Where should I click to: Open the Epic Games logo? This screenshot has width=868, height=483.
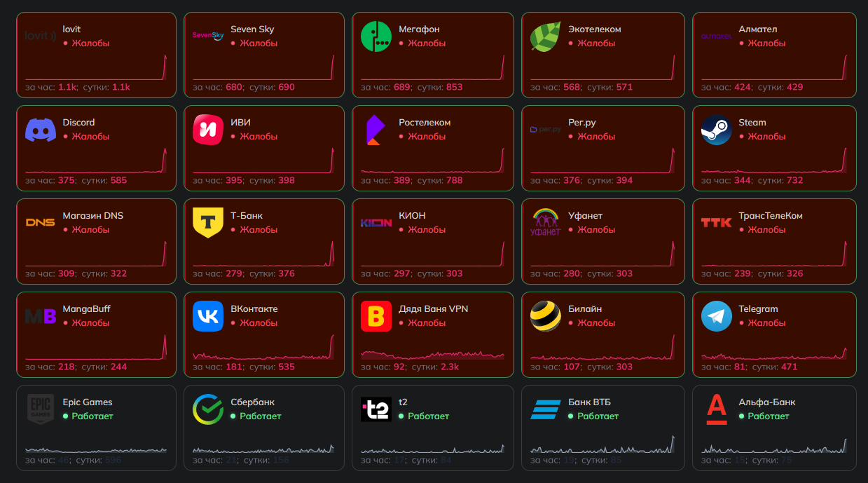coord(41,409)
